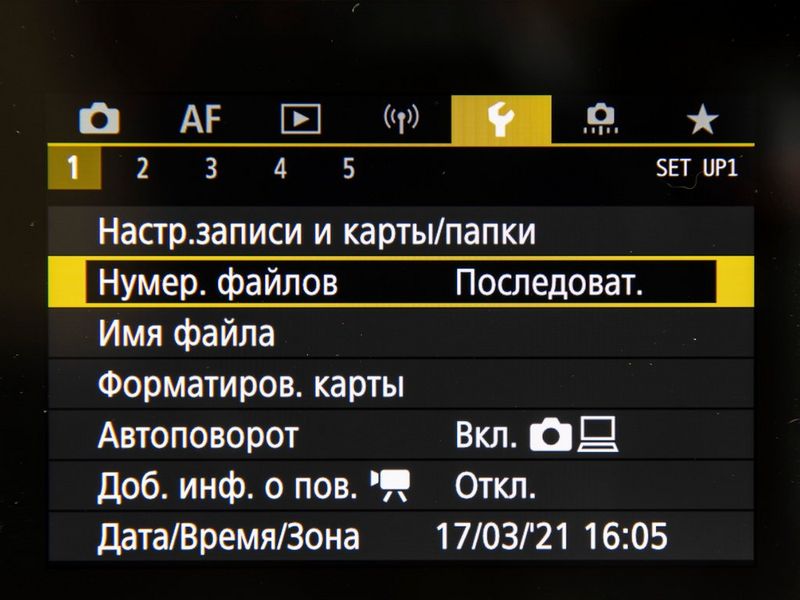Go to setup page 2
Image resolution: width=800 pixels, height=600 pixels.
click(x=142, y=168)
